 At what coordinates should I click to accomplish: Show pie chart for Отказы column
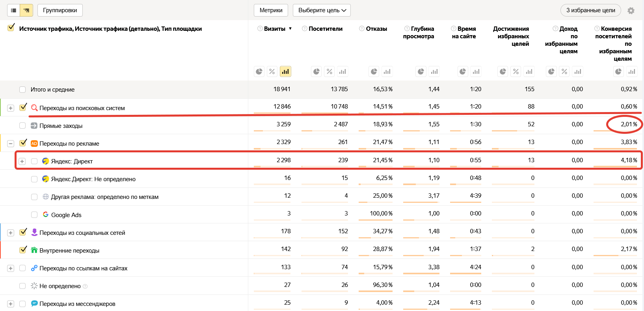[x=374, y=71]
